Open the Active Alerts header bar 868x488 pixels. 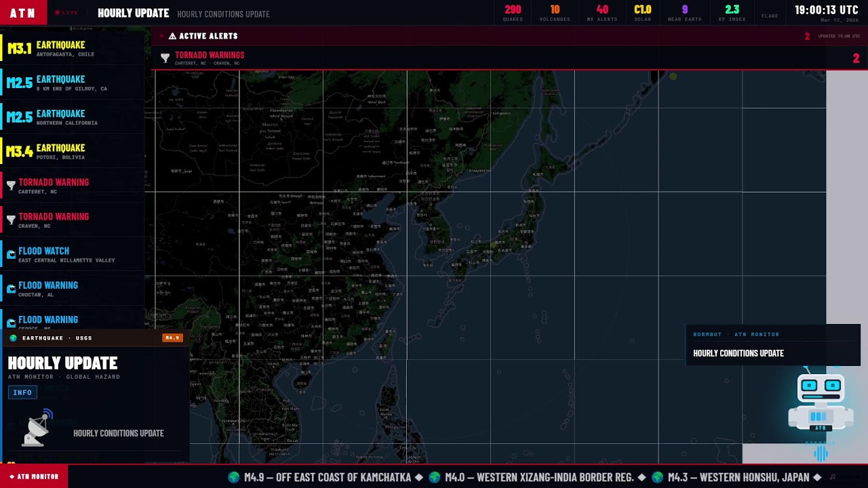(x=510, y=36)
